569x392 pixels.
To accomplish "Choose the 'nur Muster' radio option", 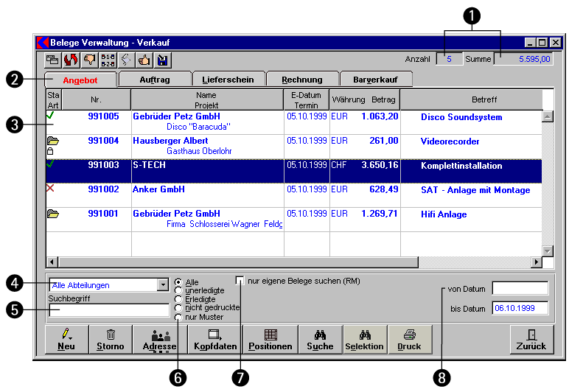I will click(x=178, y=317).
